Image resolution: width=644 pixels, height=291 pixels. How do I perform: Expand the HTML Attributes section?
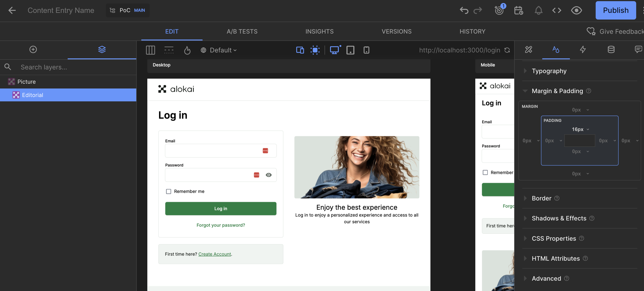point(555,258)
